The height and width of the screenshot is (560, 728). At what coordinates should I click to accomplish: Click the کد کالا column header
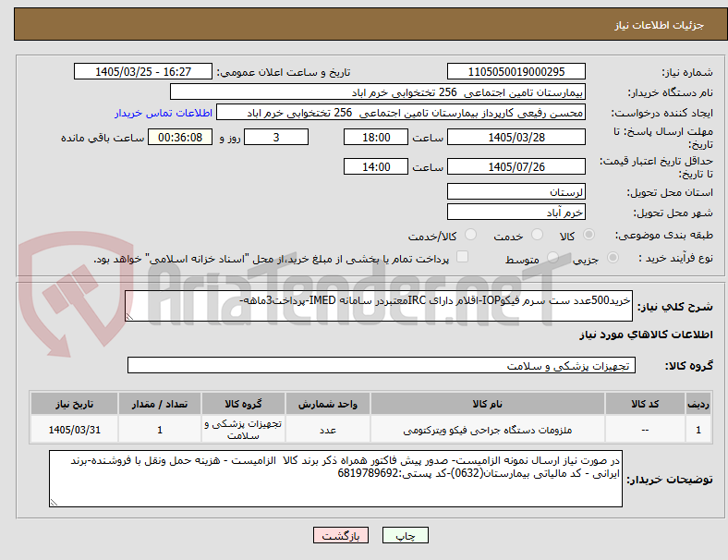pyautogui.click(x=645, y=404)
